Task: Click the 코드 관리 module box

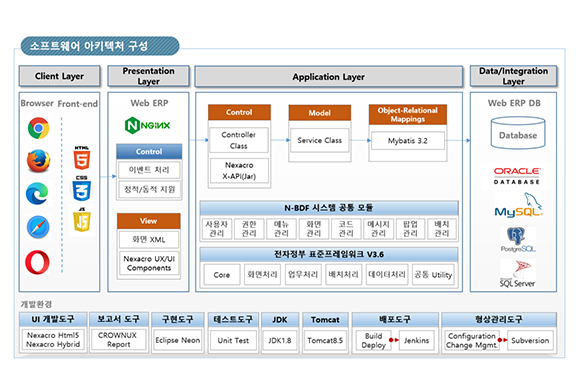Action: pos(346,229)
